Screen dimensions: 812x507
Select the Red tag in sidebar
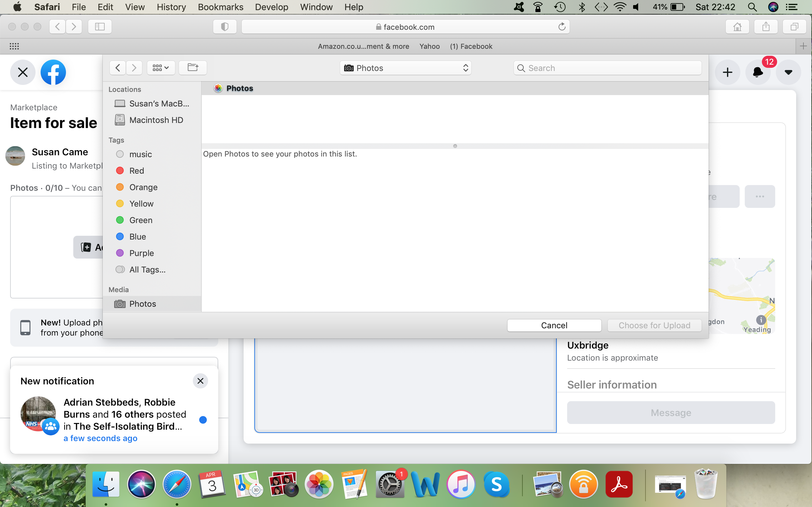137,171
